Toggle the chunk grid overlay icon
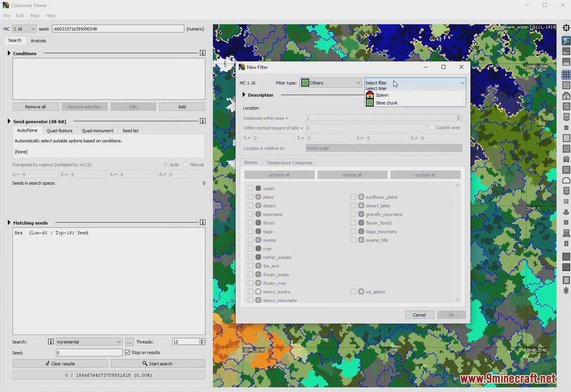The image size is (571, 392). pos(566,74)
